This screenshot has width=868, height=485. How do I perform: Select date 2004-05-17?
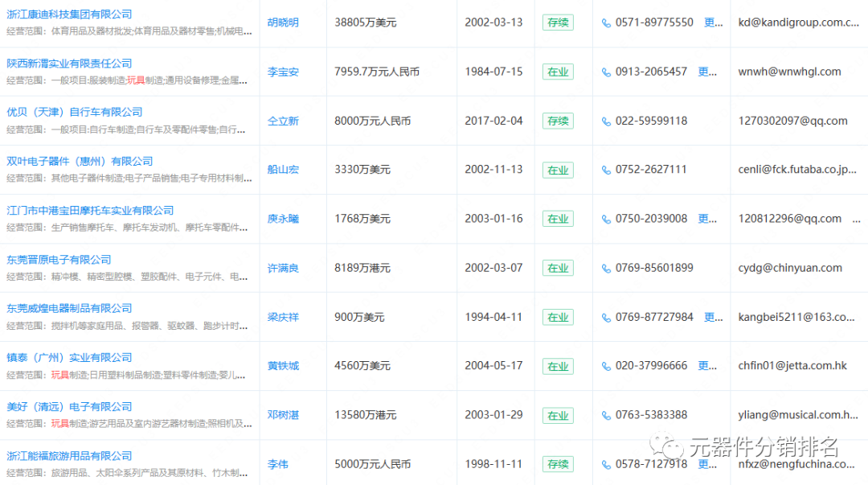(493, 366)
